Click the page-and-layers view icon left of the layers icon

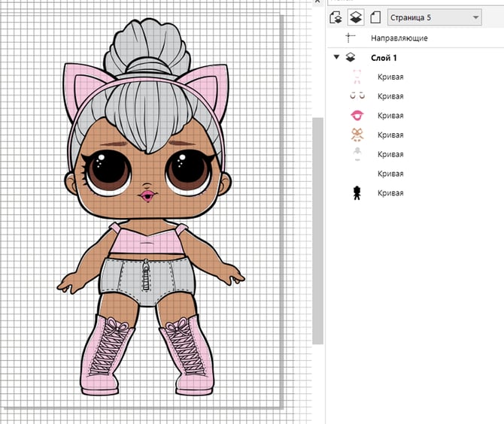[x=336, y=17]
